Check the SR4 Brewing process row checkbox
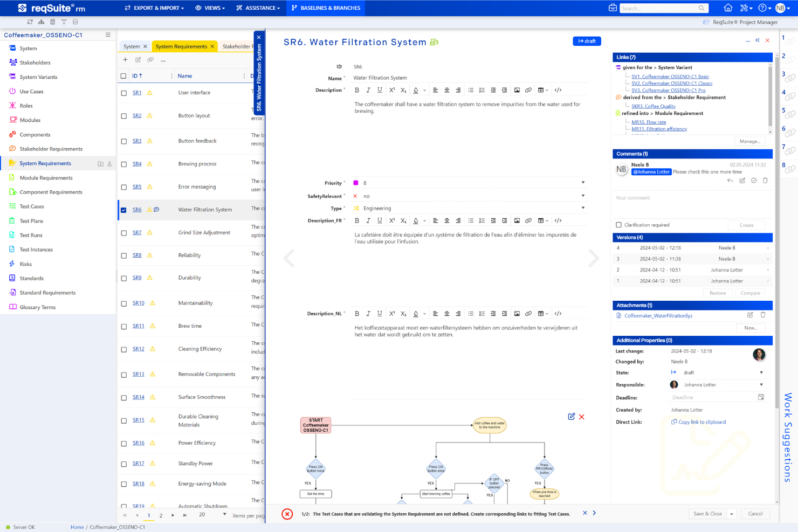 [x=123, y=164]
